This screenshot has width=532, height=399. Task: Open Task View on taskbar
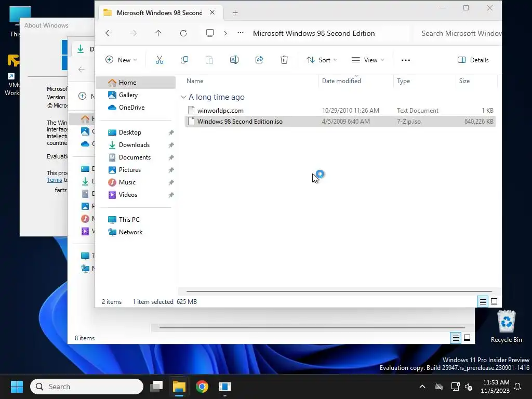(156, 387)
